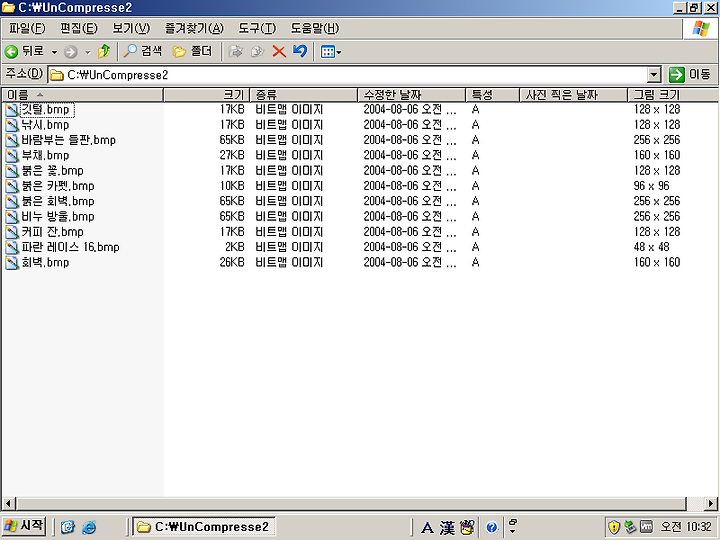
Task: Click the language bar 漢 Hanja icon
Action: coord(447,528)
